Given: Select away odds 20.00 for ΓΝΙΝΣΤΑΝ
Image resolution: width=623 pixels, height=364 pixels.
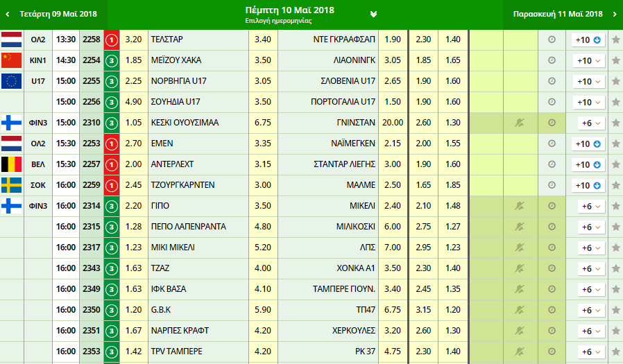Looking at the screenshot, I should click(x=392, y=123).
